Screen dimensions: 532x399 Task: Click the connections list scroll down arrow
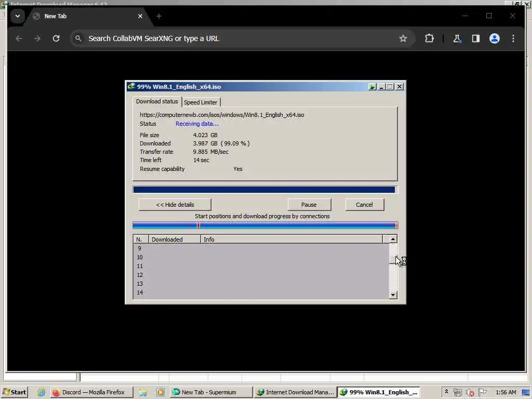click(393, 295)
